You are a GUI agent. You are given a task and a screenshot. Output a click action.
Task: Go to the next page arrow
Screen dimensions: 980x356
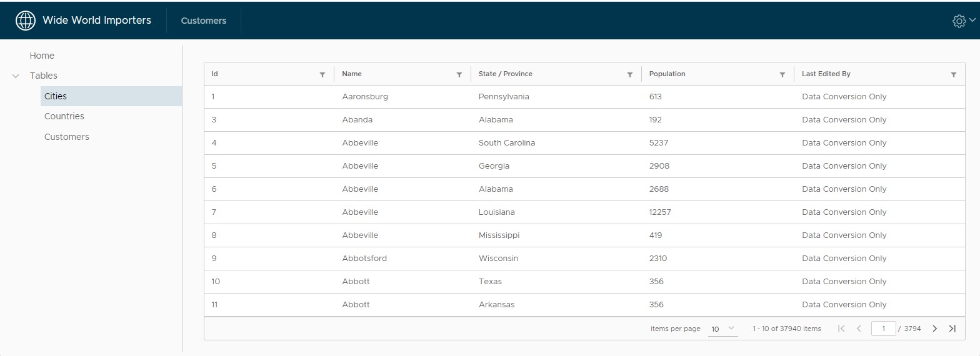tap(935, 329)
